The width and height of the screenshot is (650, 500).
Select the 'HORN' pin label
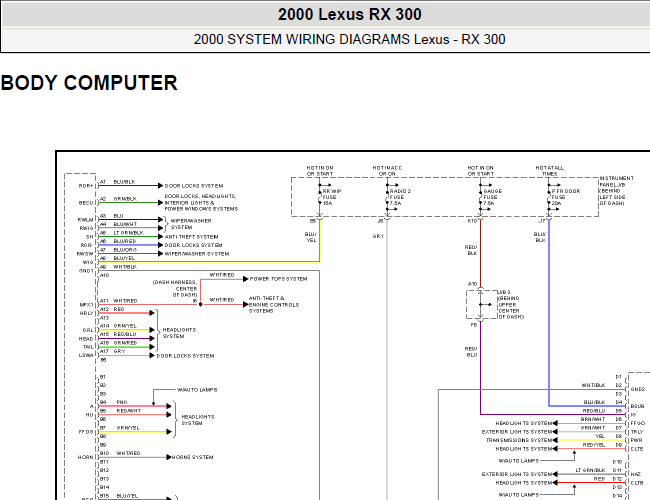86,457
